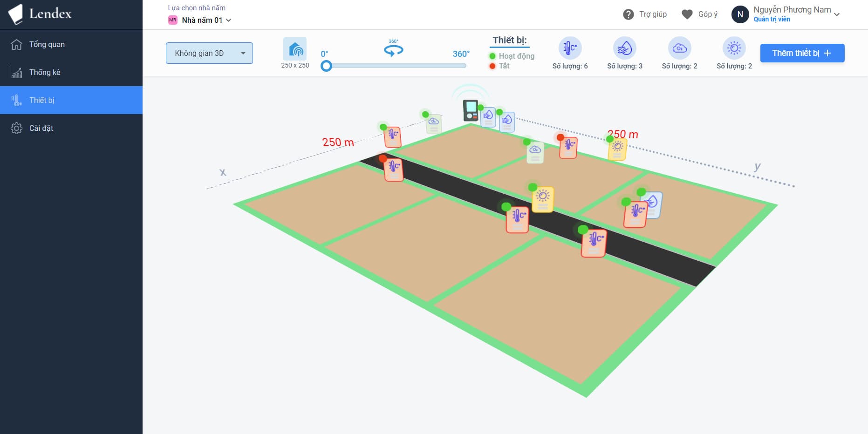868x434 pixels.
Task: Select the humidity sensor beside the gateway
Action: point(488,117)
